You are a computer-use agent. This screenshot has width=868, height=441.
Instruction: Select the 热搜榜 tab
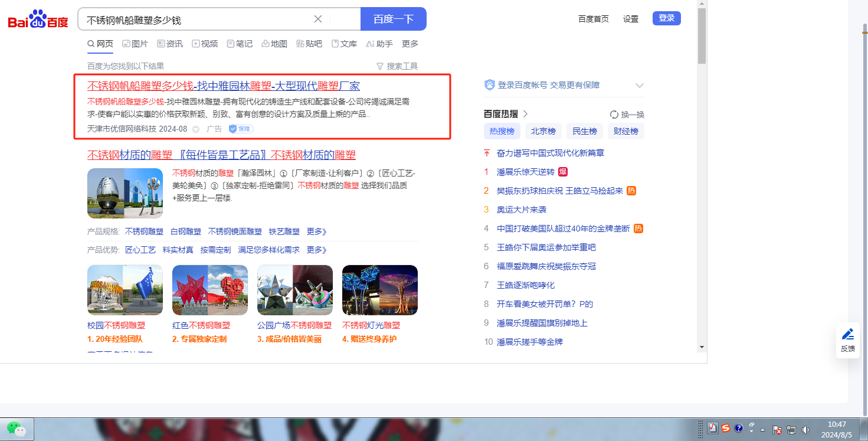pos(502,131)
